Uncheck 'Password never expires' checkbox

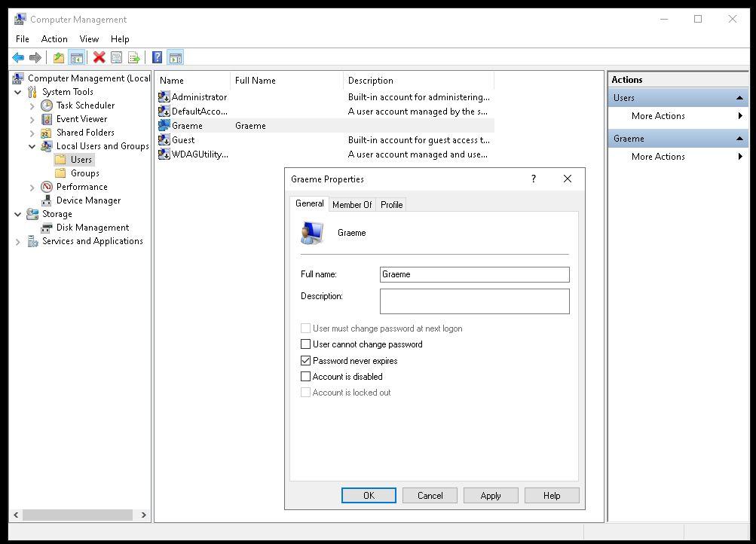pos(305,361)
